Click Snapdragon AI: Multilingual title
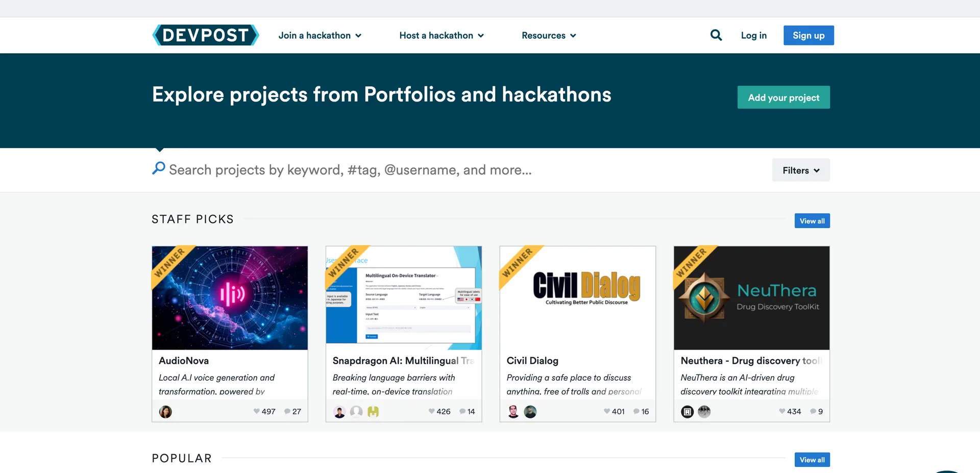 (x=403, y=361)
